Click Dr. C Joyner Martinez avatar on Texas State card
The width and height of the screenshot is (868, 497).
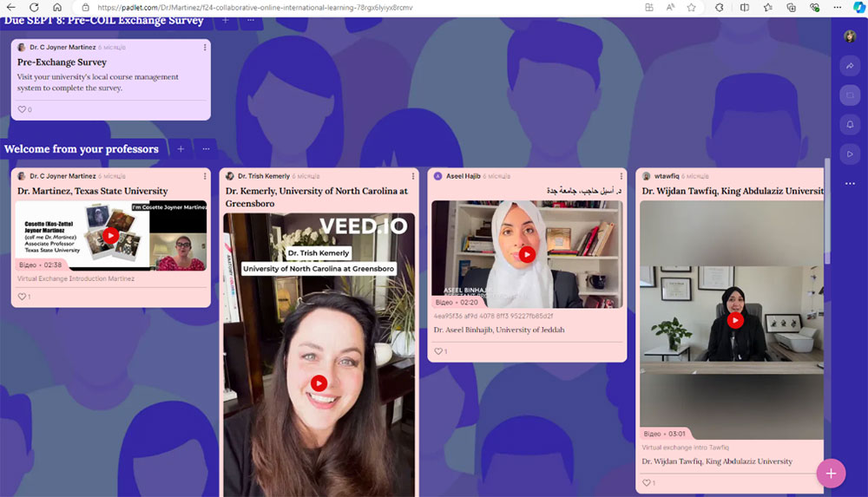pyautogui.click(x=22, y=176)
